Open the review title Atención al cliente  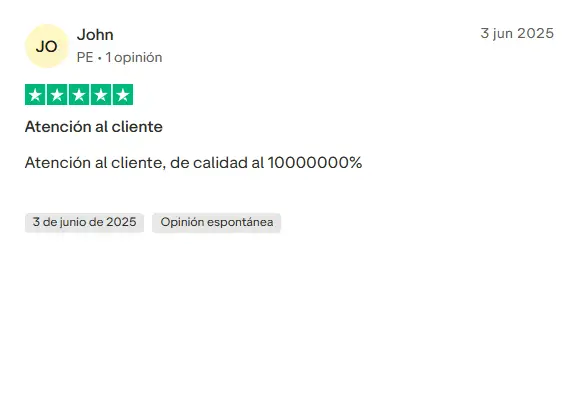94,127
